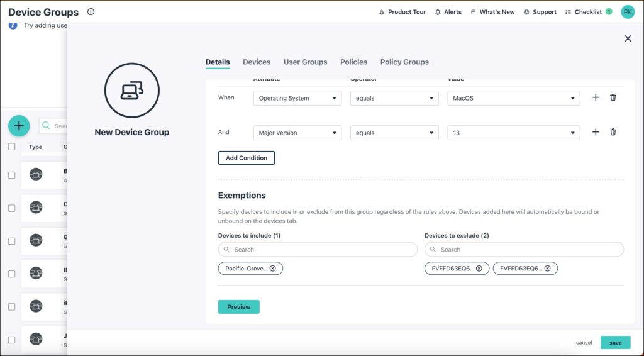Viewport: 644px width, 356px height.
Task: Click the info icon beside Device Groups
Action: coord(91,12)
